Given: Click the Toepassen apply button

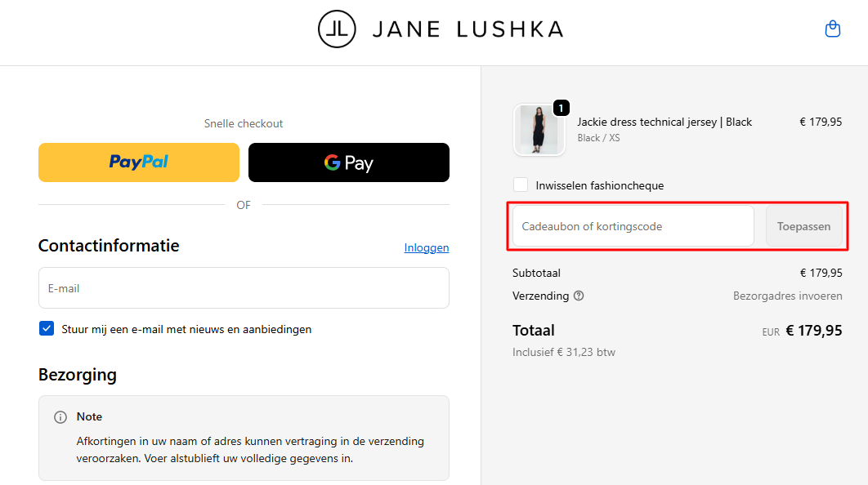Looking at the screenshot, I should (803, 226).
